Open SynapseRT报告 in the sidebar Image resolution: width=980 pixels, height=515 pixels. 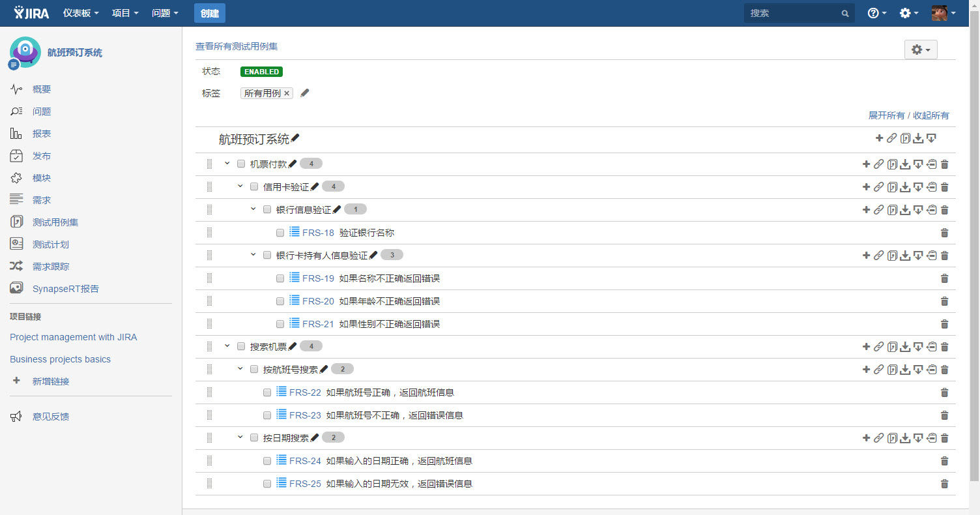[x=66, y=289]
